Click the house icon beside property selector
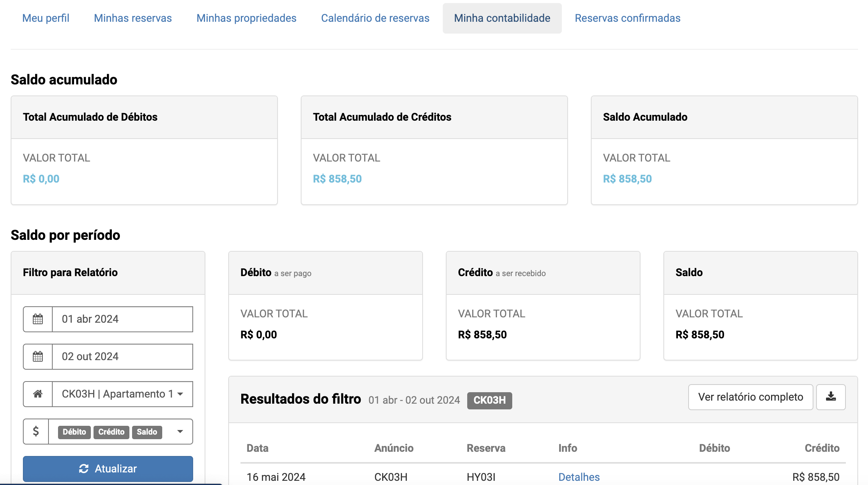The image size is (868, 485). (x=38, y=394)
